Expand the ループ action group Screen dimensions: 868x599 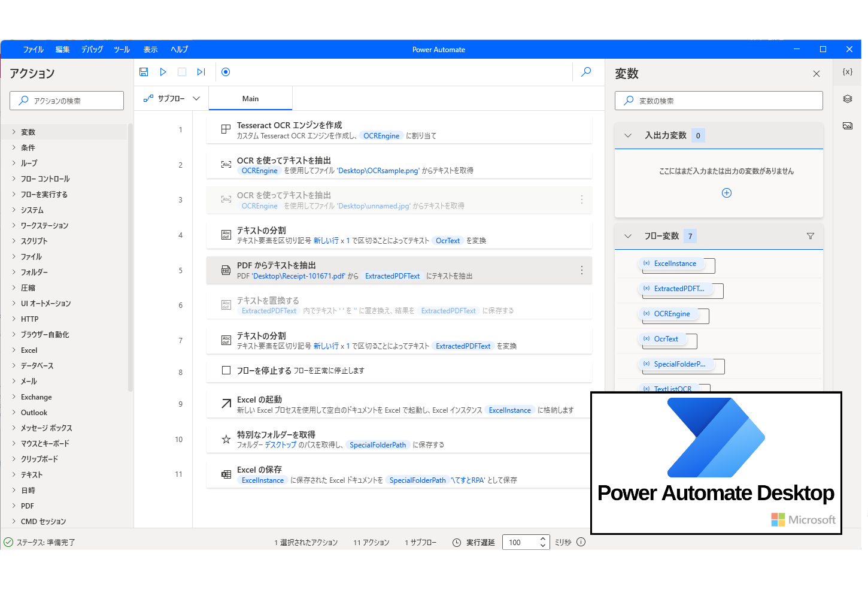pos(14,163)
